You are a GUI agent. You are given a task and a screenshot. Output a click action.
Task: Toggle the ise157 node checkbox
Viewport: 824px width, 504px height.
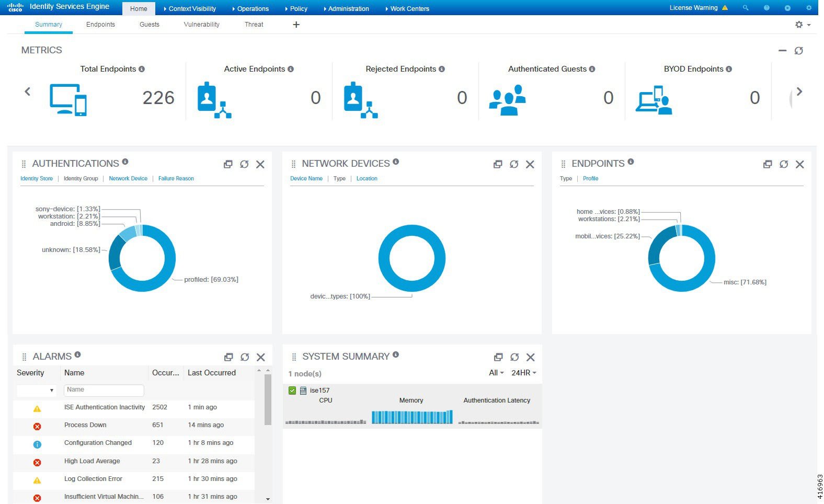292,391
